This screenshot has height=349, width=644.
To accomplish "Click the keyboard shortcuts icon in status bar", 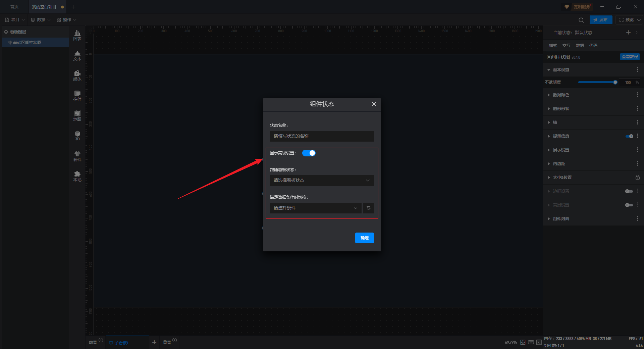I will 531,342.
